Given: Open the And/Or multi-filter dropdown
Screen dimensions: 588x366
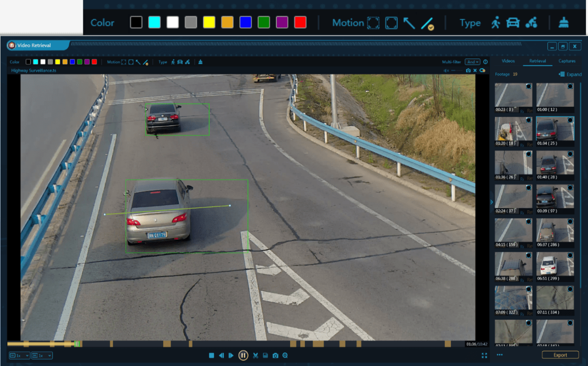Looking at the screenshot, I should [472, 62].
